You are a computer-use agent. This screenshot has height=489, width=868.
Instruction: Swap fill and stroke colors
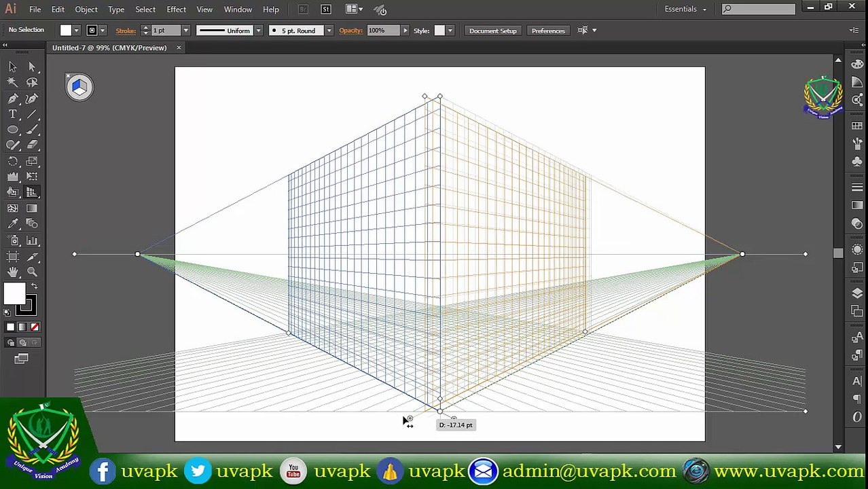[x=34, y=286]
